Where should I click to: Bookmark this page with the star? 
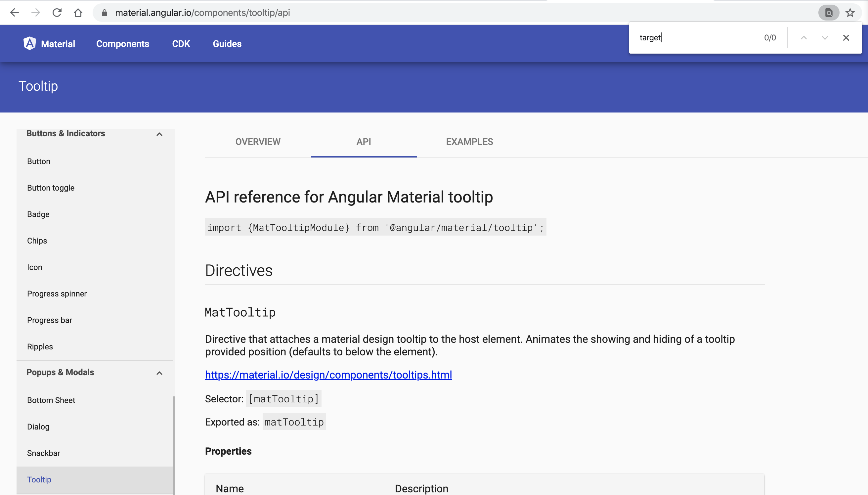850,13
